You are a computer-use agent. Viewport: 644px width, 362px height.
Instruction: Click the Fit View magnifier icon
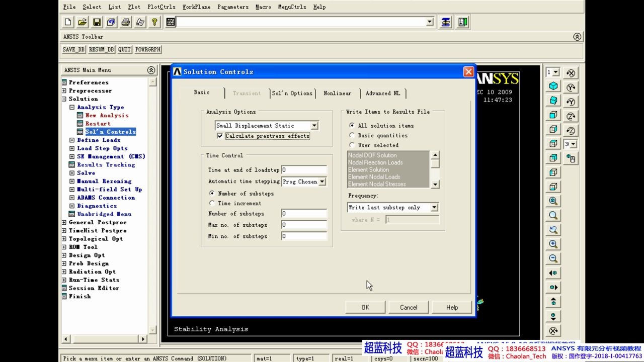click(x=553, y=201)
